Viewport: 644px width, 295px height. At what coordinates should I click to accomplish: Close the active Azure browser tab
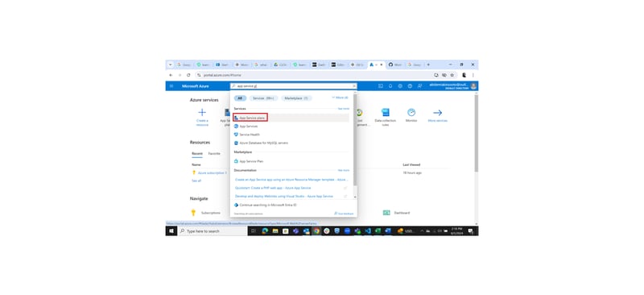click(x=382, y=64)
